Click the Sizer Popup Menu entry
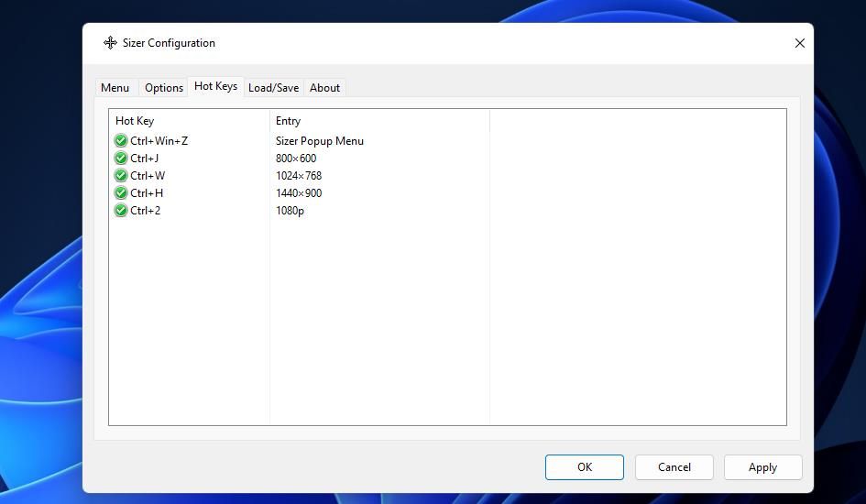 tap(320, 141)
